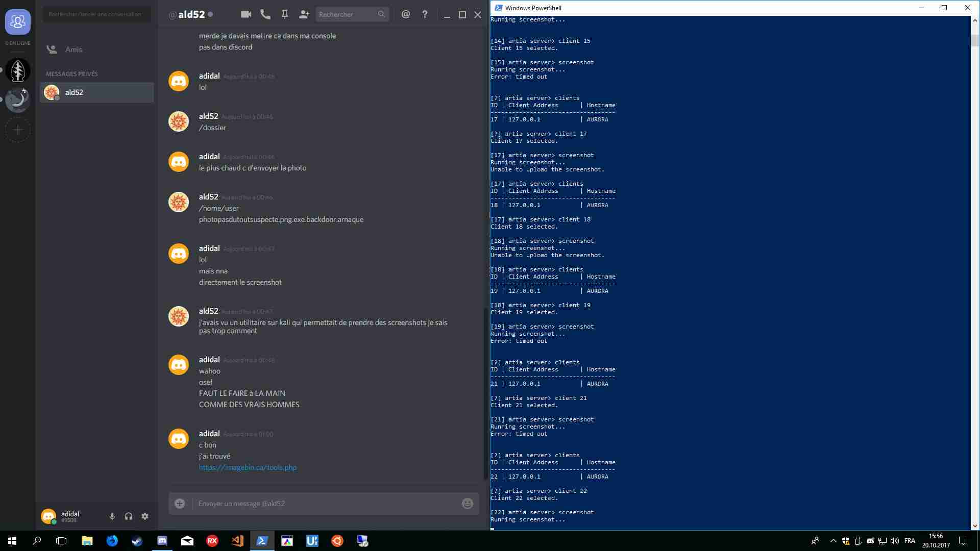Switch to PowerShell via taskbar icon
Image resolution: width=980 pixels, height=551 pixels.
tap(262, 541)
